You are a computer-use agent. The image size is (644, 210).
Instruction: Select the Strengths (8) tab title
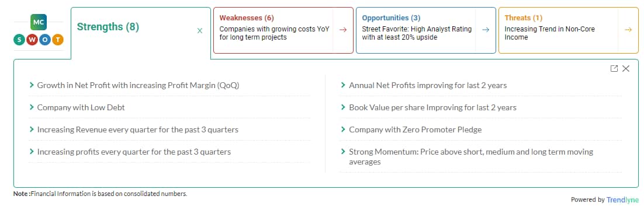[108, 27]
